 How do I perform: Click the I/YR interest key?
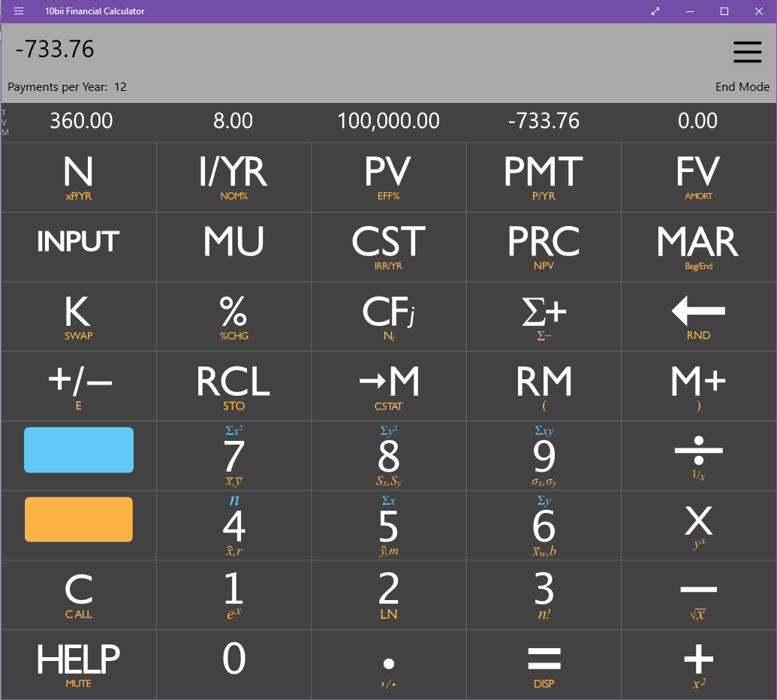[x=234, y=177]
